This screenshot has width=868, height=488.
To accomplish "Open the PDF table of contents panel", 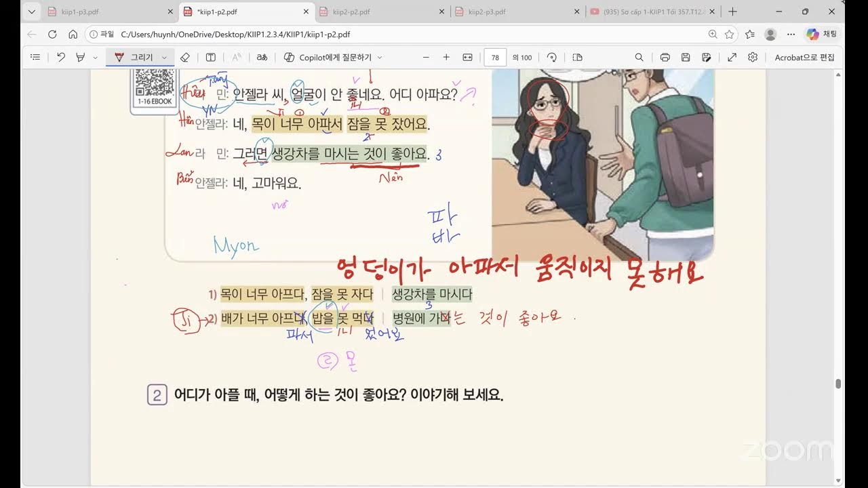I will tap(35, 58).
